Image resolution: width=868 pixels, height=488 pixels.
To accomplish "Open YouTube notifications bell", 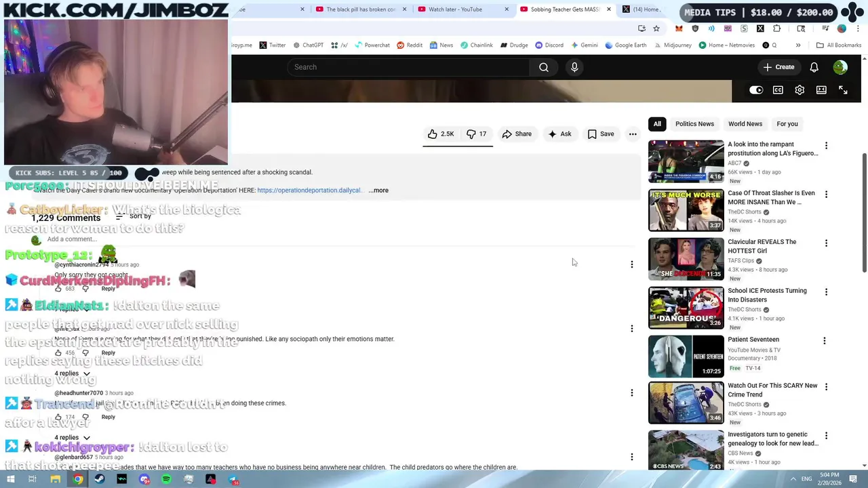I will pyautogui.click(x=814, y=67).
